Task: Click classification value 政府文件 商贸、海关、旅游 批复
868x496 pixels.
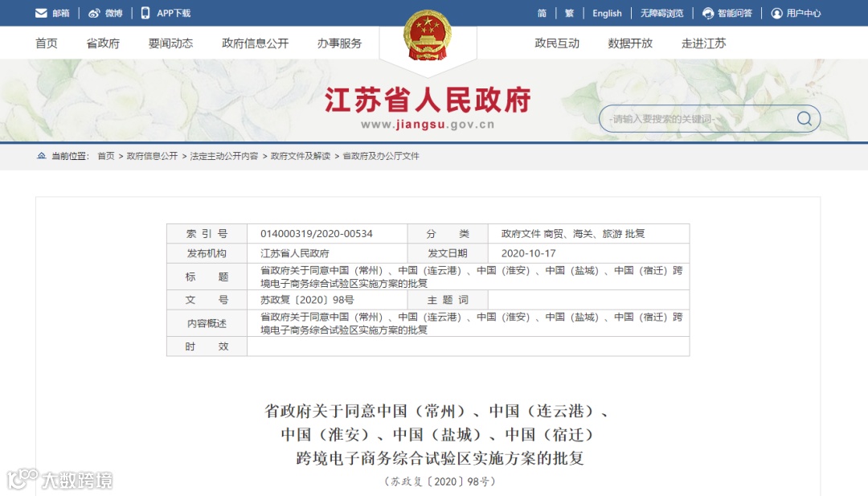Action: point(573,234)
